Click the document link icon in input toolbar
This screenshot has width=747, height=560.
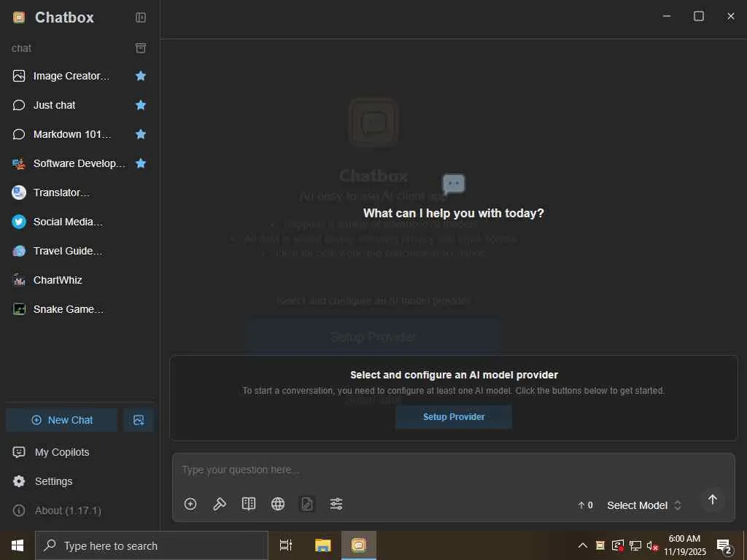(x=307, y=504)
